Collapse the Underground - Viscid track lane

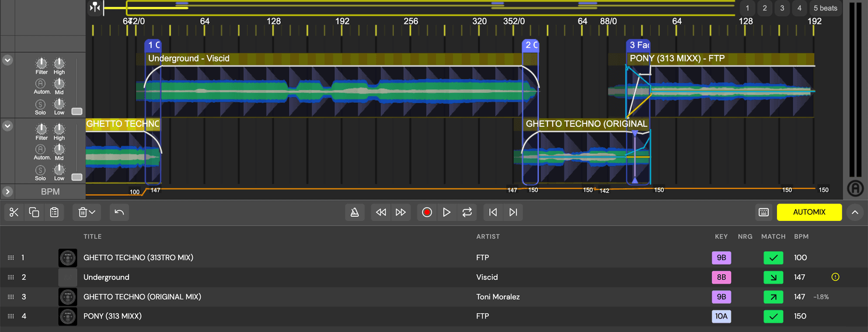tap(8, 60)
